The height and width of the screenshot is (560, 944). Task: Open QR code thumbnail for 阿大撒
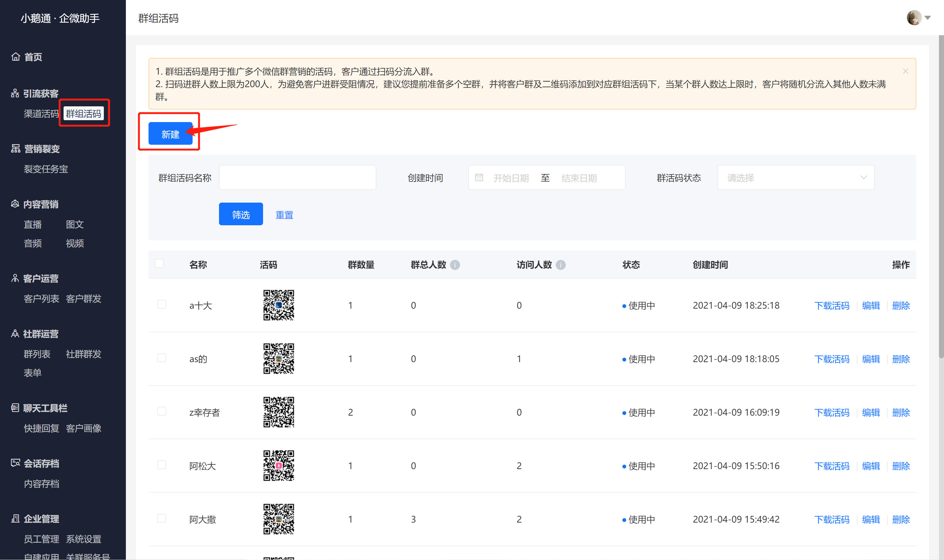(x=278, y=519)
